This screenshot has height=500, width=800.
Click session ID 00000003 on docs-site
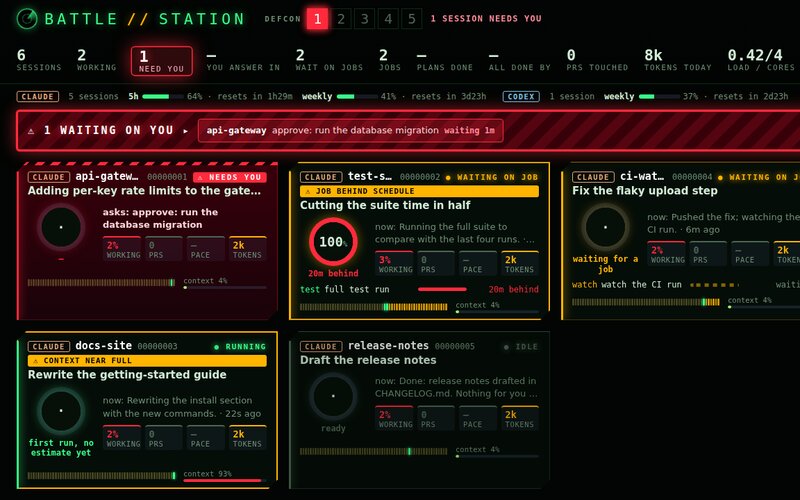(158, 346)
